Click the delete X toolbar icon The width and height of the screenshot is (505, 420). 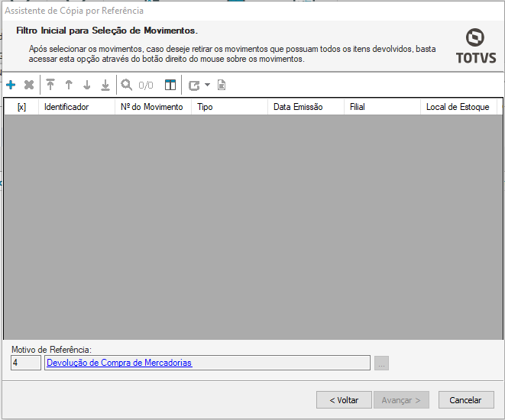29,85
